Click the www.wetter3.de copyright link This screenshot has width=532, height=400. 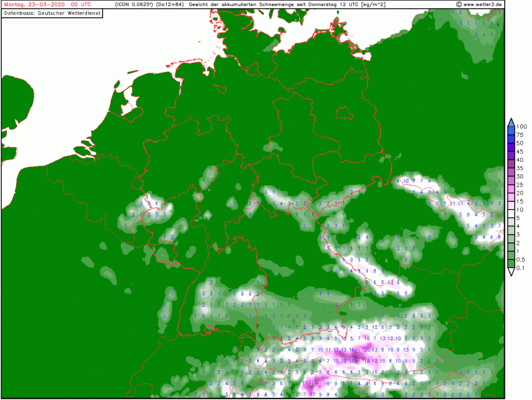point(483,4)
